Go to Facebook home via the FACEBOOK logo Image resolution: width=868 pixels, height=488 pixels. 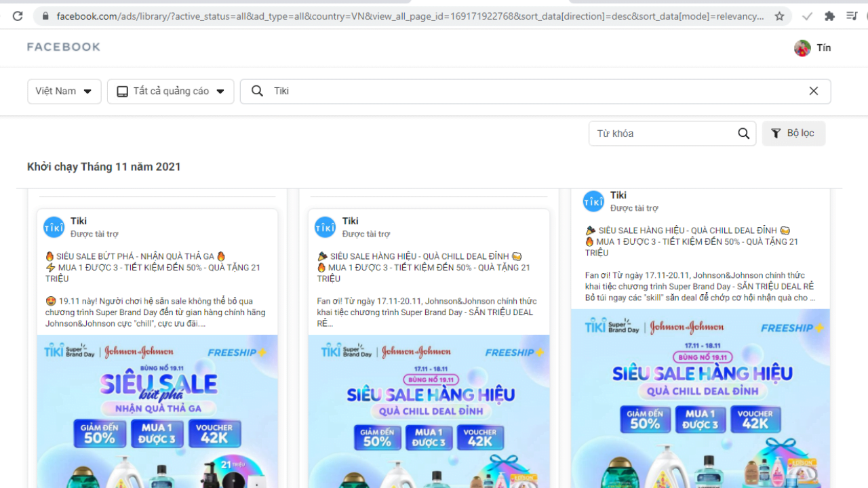63,47
